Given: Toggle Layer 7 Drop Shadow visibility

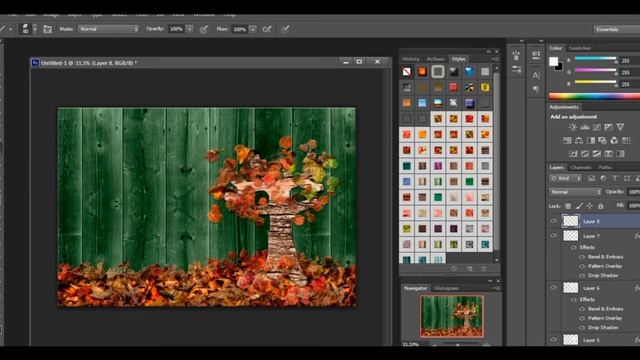Looking at the screenshot, I should pyautogui.click(x=582, y=276).
